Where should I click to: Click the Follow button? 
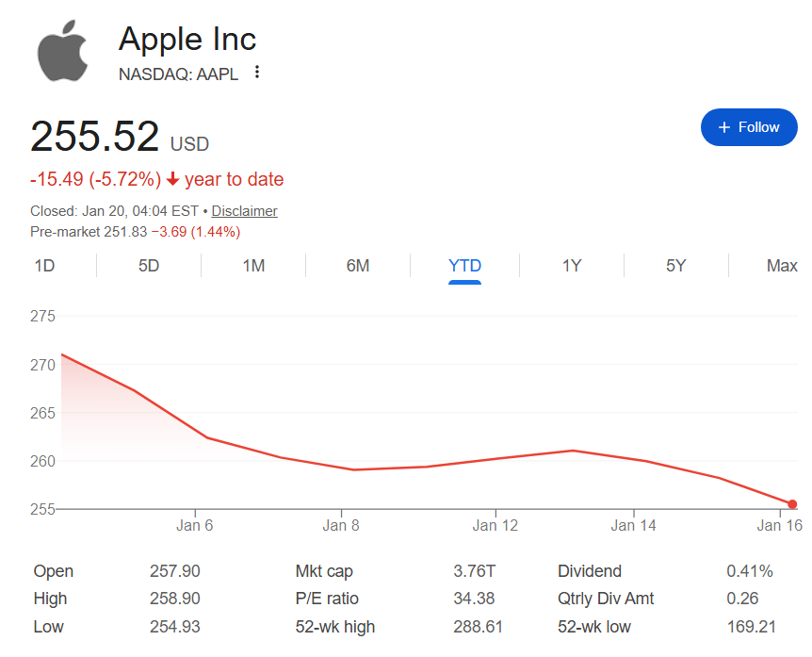(749, 127)
